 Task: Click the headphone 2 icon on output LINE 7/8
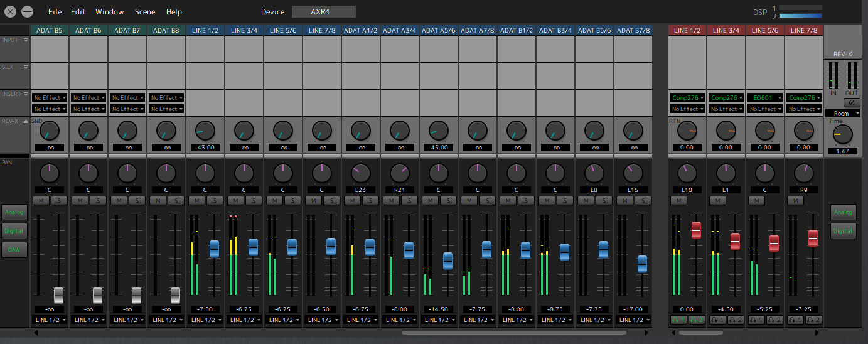813,320
